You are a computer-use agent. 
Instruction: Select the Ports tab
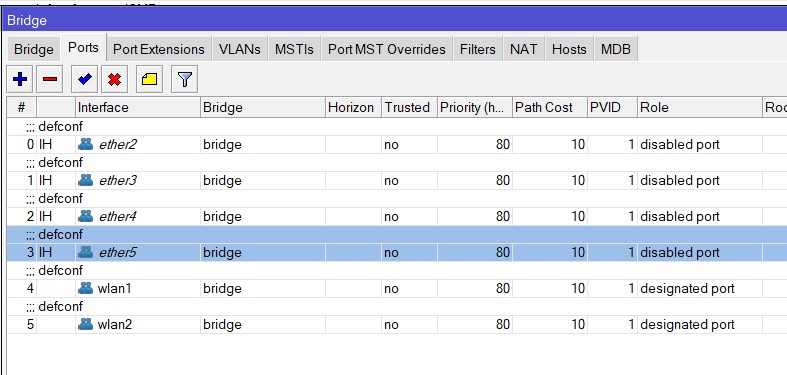83,48
